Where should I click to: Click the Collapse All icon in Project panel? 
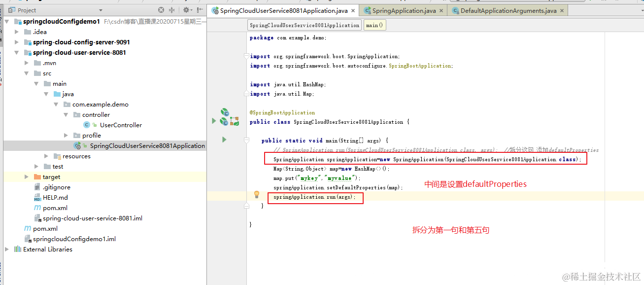point(171,10)
